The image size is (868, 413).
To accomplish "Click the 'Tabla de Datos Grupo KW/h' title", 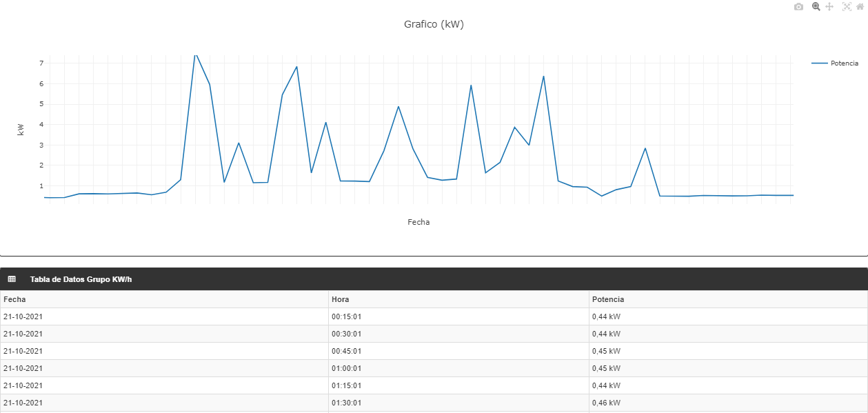I will (x=81, y=279).
